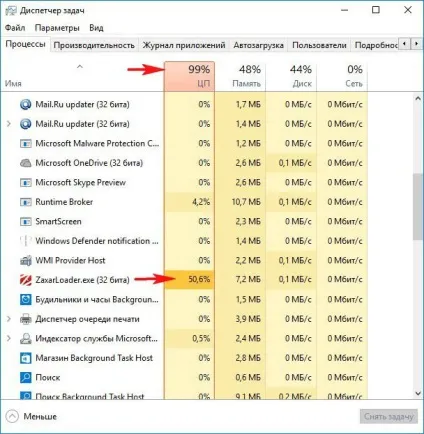This screenshot has height=434, width=424.
Task: Click the vertical scrollbar thumb
Action: pyautogui.click(x=418, y=206)
